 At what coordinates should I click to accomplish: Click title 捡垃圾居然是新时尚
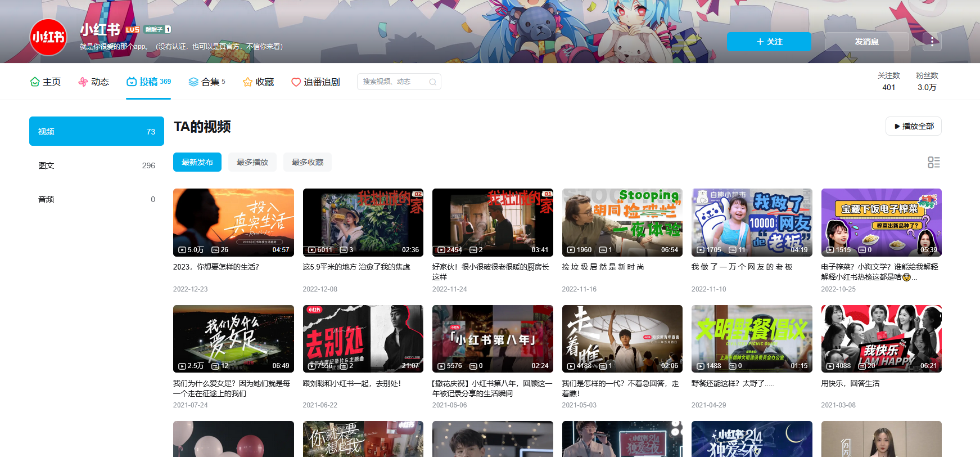(603, 267)
